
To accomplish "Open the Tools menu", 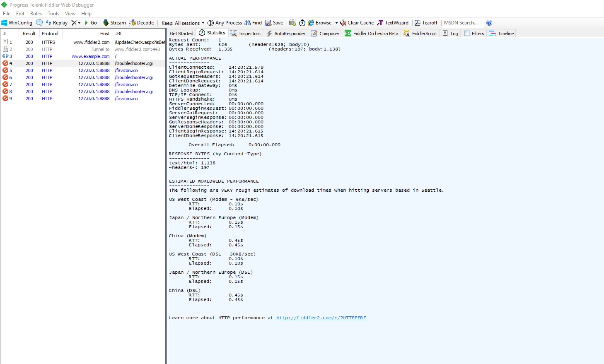I will (53, 14).
